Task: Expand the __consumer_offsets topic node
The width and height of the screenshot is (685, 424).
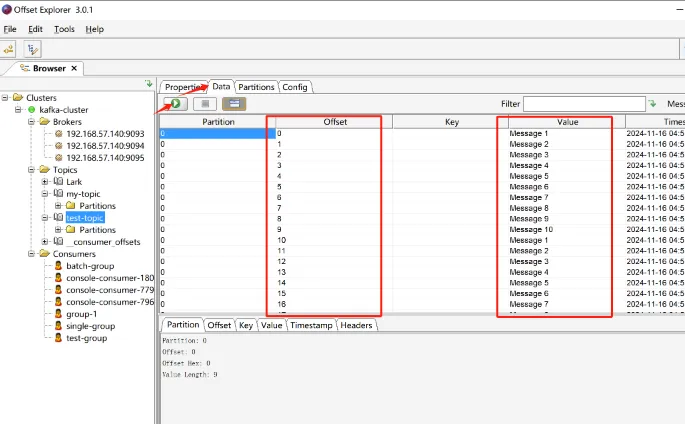Action: pyautogui.click(x=45, y=241)
